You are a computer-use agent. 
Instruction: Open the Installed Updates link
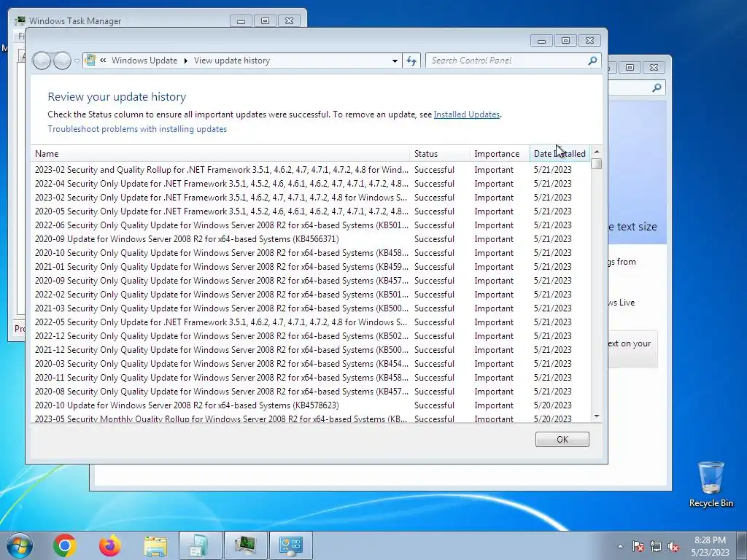click(466, 114)
